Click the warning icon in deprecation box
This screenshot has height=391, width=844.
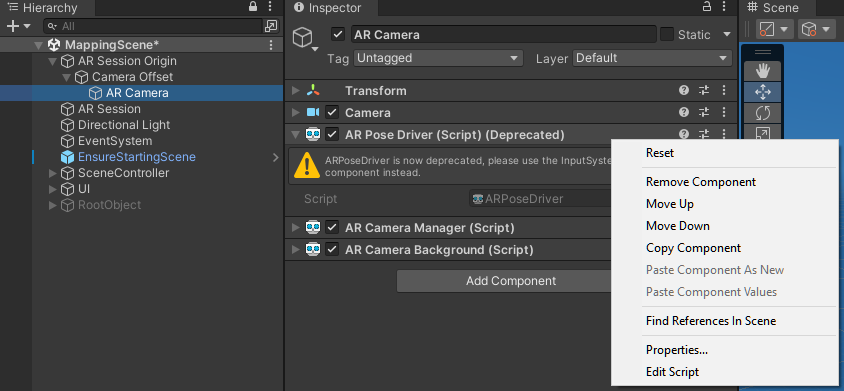pos(307,165)
